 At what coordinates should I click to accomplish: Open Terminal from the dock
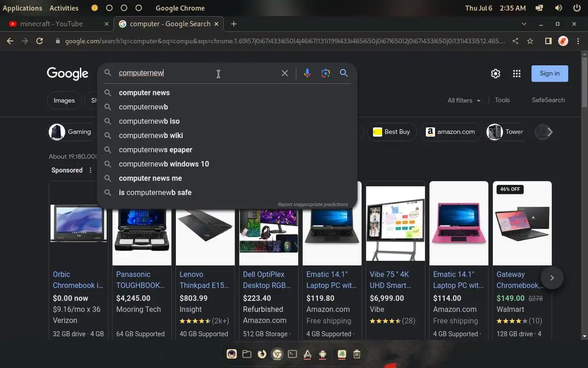[292, 354]
